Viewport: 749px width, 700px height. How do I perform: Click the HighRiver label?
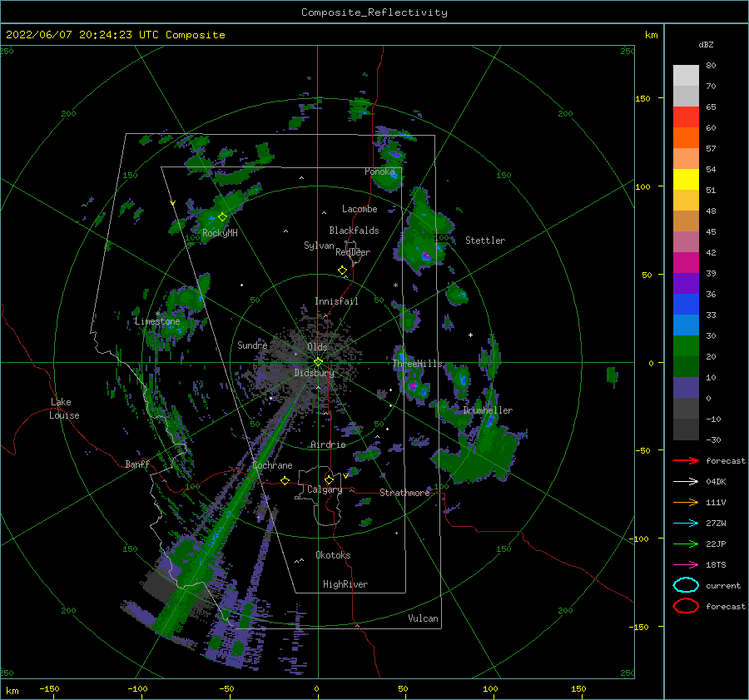[x=345, y=584]
